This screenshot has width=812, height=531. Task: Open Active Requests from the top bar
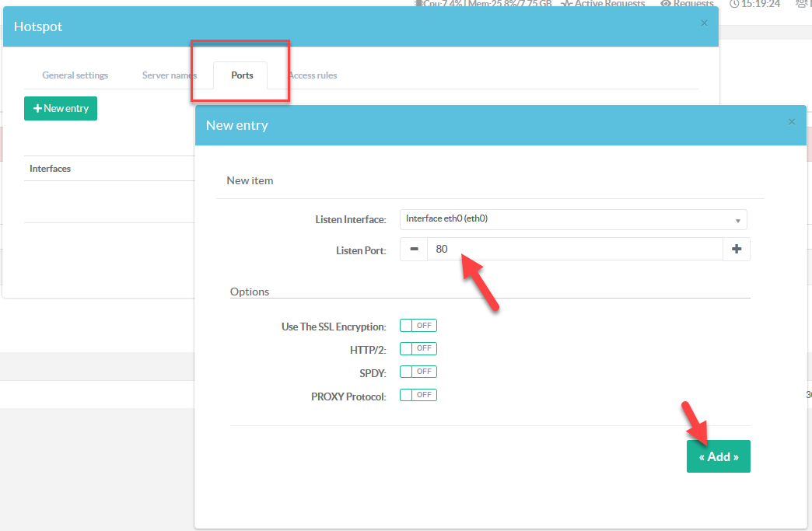pos(604,4)
